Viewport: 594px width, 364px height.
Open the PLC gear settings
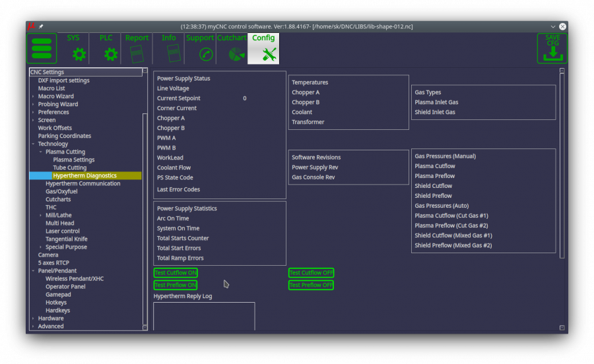click(111, 54)
